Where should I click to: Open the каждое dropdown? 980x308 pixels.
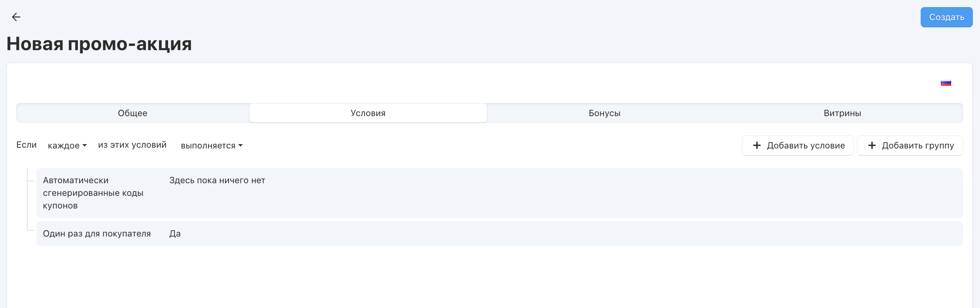[x=67, y=146]
